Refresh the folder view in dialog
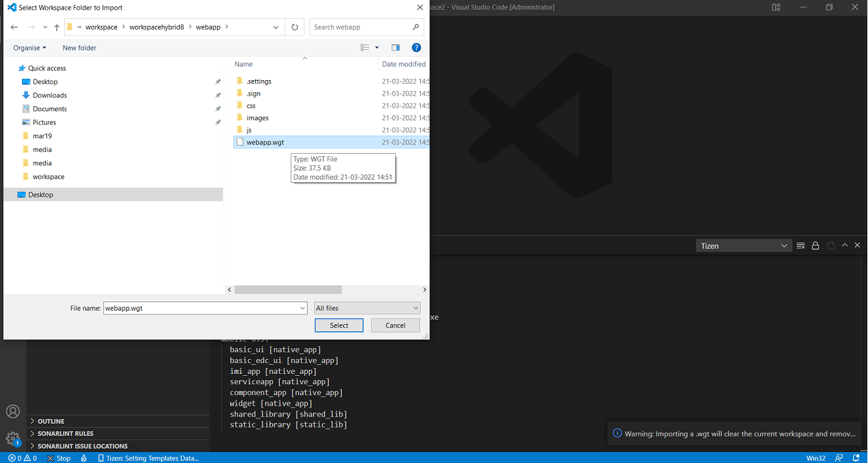 (295, 27)
